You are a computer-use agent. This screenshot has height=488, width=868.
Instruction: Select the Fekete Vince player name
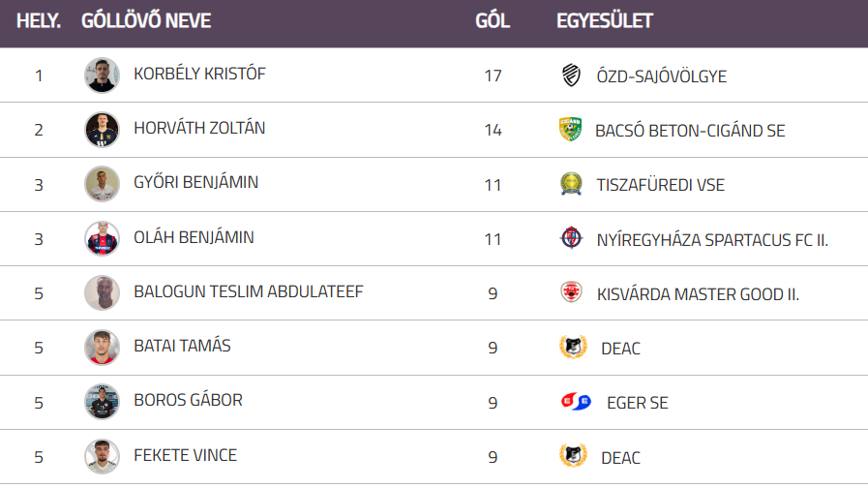[185, 455]
